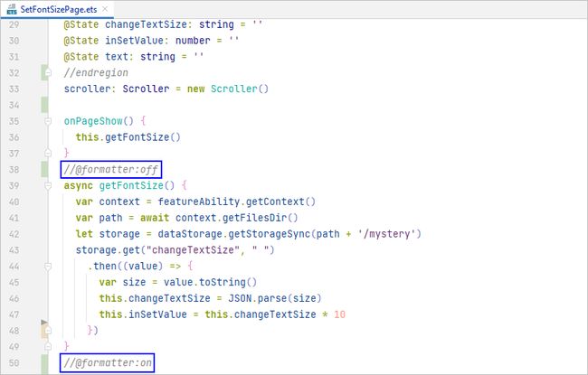This screenshot has width=588, height=375.
Task: Click 'let storage' declaration
Action: coord(108,234)
